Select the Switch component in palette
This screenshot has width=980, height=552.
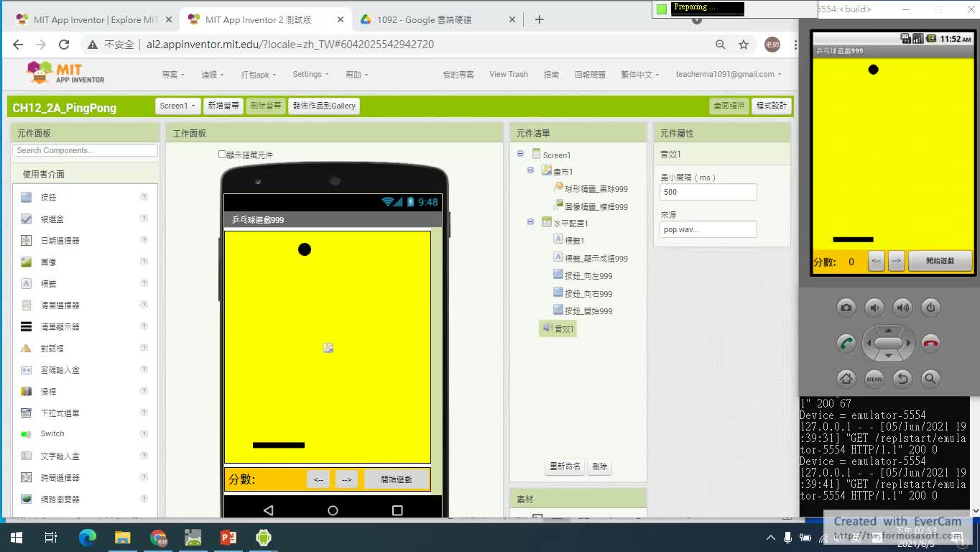(x=52, y=433)
